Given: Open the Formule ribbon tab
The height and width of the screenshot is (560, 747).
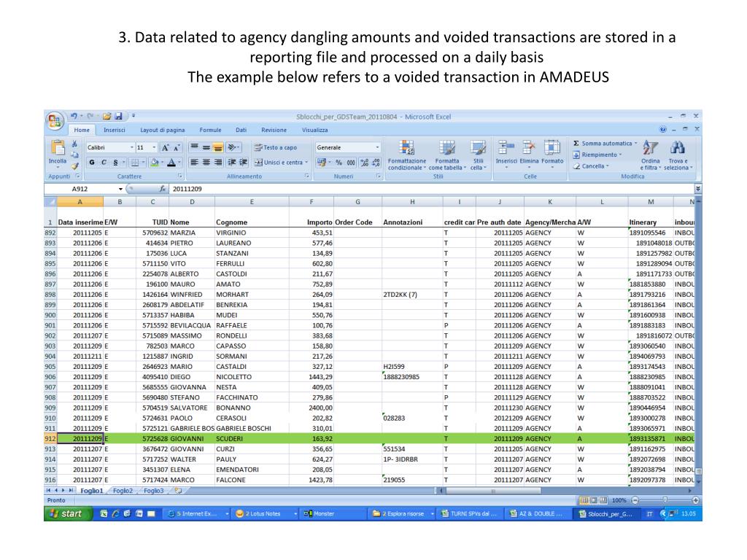Looking at the screenshot, I should point(210,130).
